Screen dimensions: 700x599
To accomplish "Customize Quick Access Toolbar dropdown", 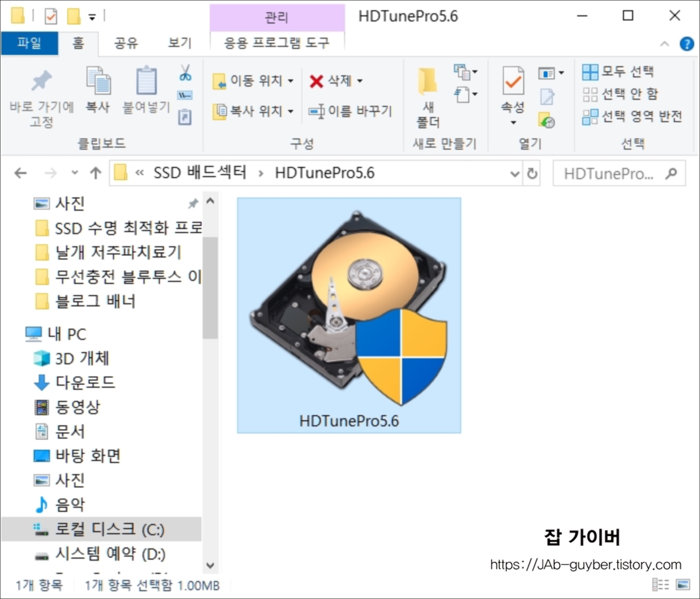I will point(92,17).
